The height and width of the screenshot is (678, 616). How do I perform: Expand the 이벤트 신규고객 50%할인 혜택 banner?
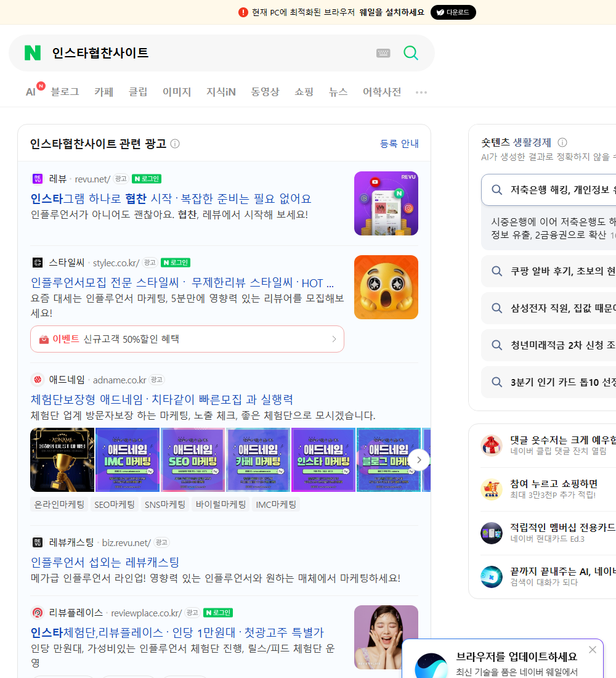click(187, 339)
